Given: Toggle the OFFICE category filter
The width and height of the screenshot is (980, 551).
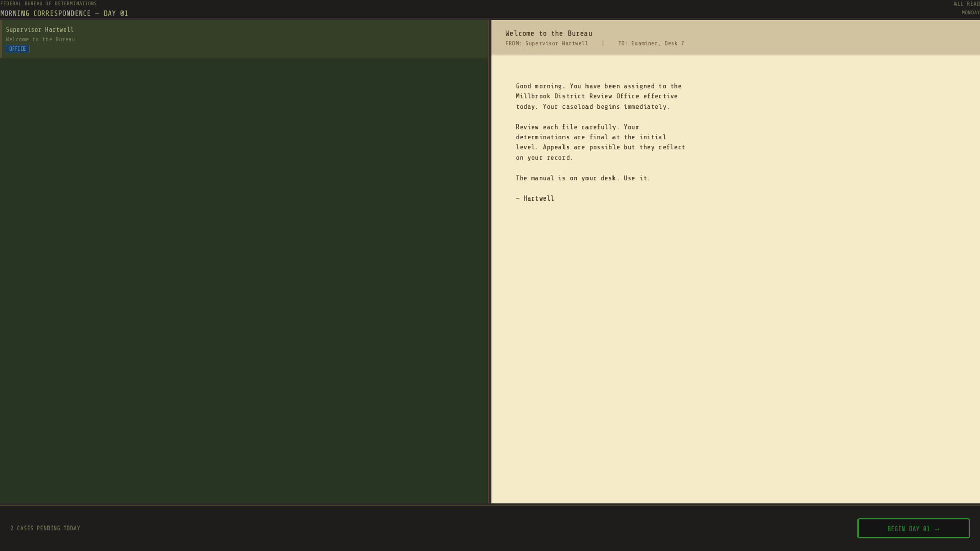Looking at the screenshot, I should pos(17,48).
